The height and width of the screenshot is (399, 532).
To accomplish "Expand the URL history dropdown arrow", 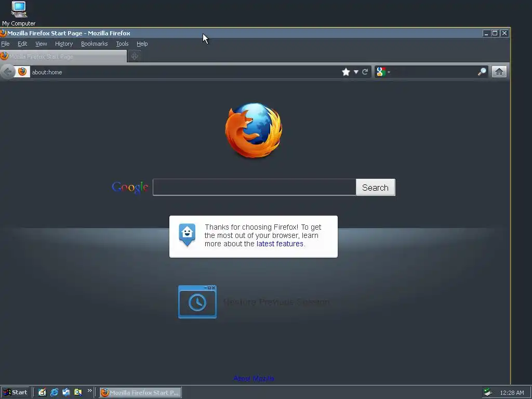I will pyautogui.click(x=356, y=72).
